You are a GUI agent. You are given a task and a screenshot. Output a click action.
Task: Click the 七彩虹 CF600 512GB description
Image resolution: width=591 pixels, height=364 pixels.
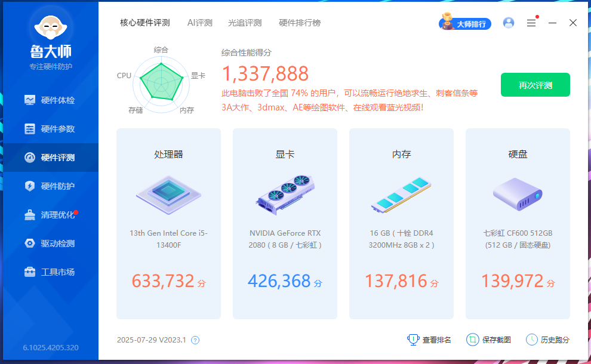[518, 239]
